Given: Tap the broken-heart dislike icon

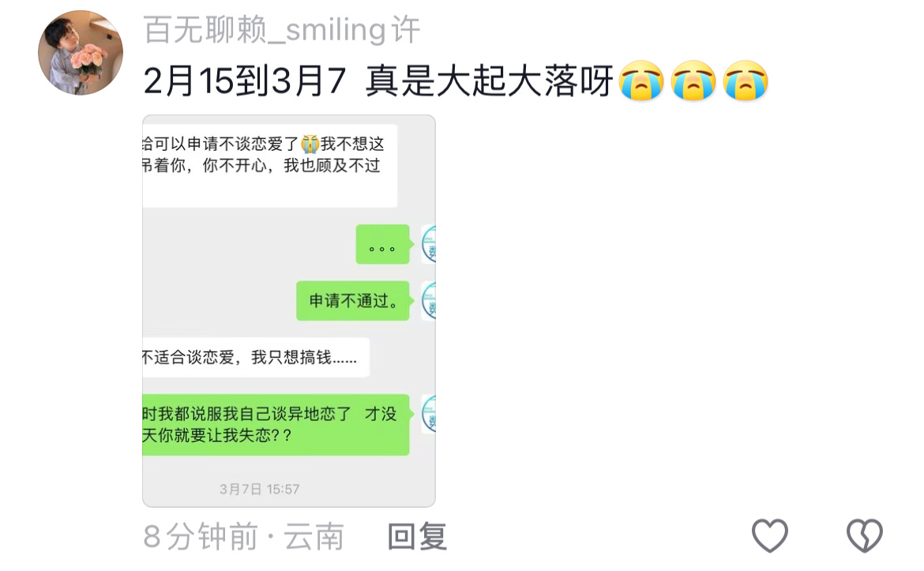Looking at the screenshot, I should [x=865, y=535].
